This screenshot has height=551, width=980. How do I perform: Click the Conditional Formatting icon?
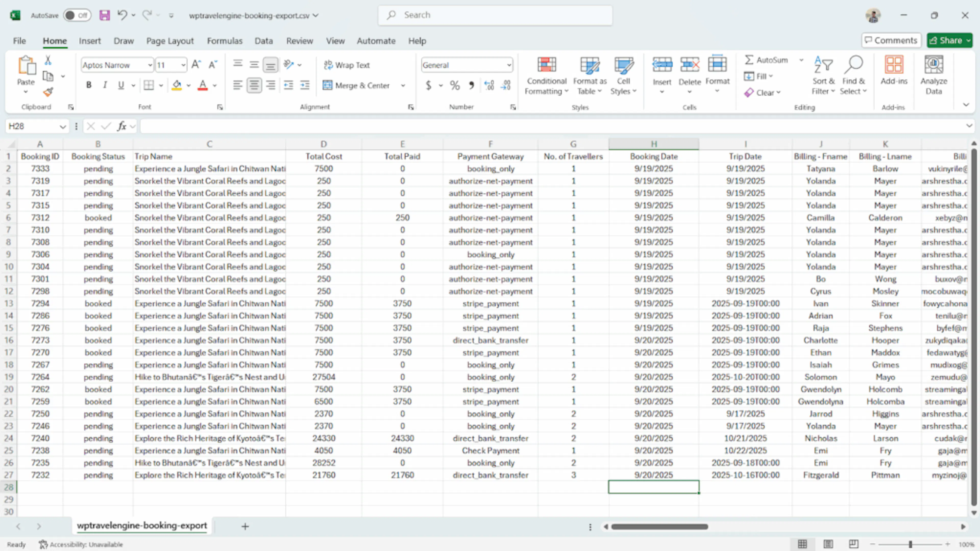[x=546, y=65]
